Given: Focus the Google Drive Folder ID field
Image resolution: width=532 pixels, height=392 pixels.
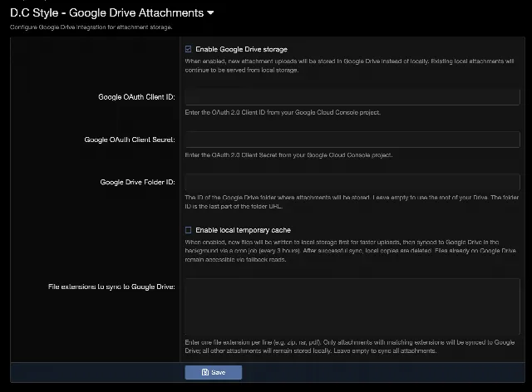Looking at the screenshot, I should coord(352,182).
